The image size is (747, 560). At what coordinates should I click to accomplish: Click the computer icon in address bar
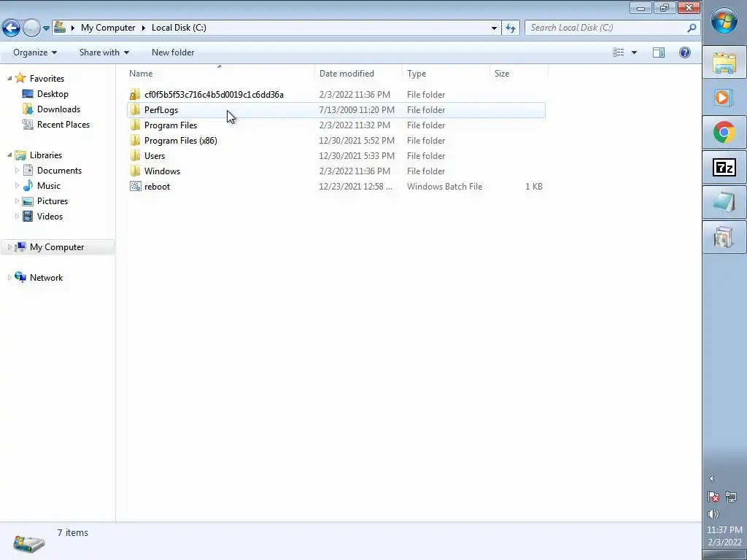60,27
